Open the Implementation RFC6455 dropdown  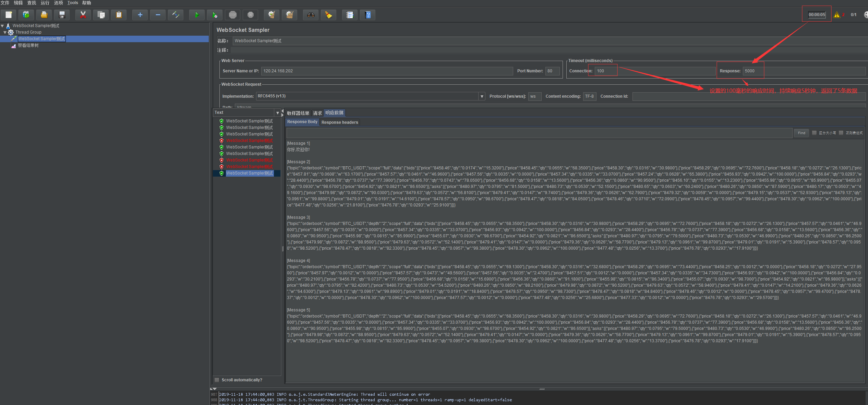tap(482, 96)
